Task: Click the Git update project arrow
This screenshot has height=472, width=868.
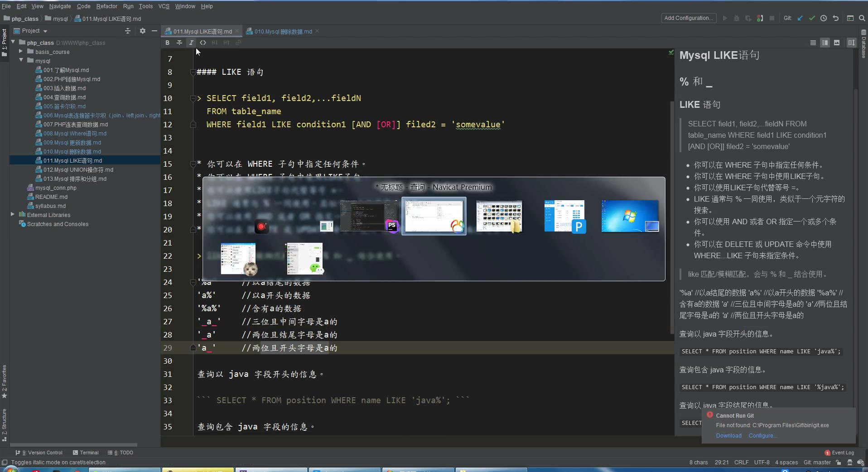Action: pos(800,18)
